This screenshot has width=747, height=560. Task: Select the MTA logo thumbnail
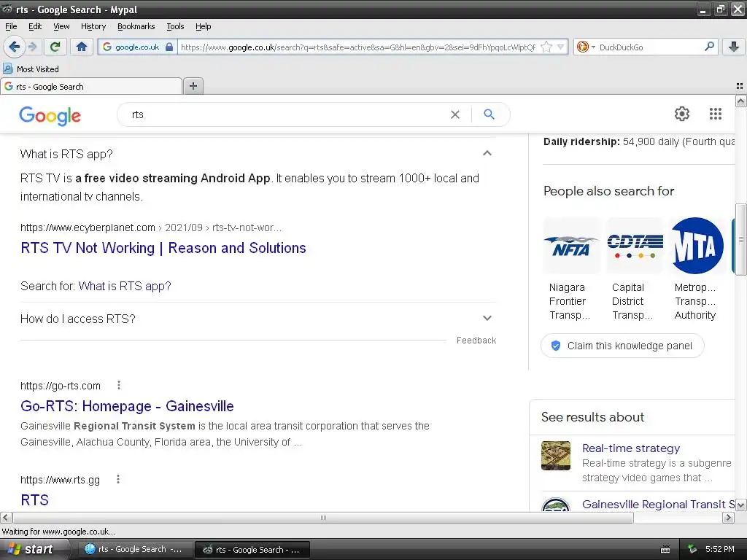coord(697,246)
